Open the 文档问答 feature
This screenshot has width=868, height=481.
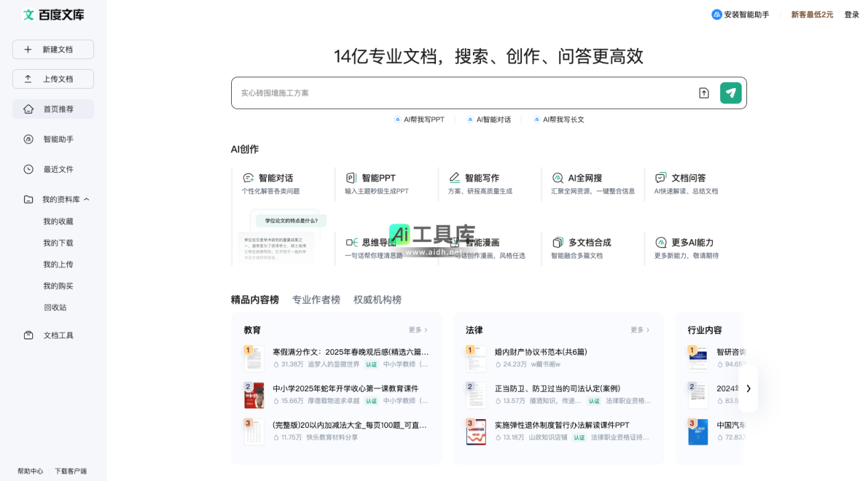pyautogui.click(x=687, y=177)
